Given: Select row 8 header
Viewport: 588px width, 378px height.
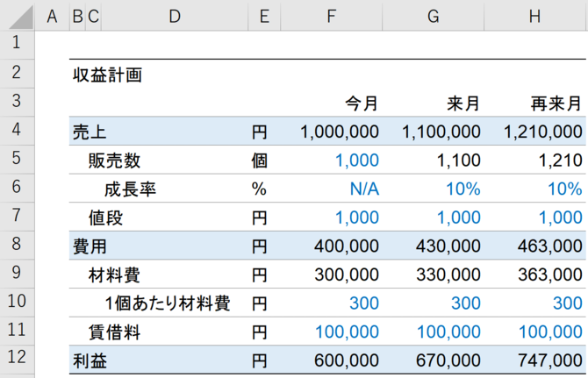Looking at the screenshot, I should pos(17,245).
